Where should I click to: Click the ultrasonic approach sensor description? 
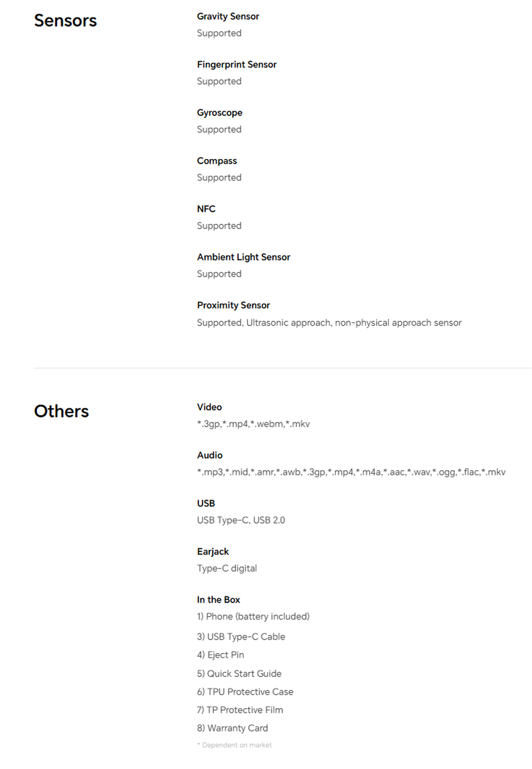(x=329, y=323)
